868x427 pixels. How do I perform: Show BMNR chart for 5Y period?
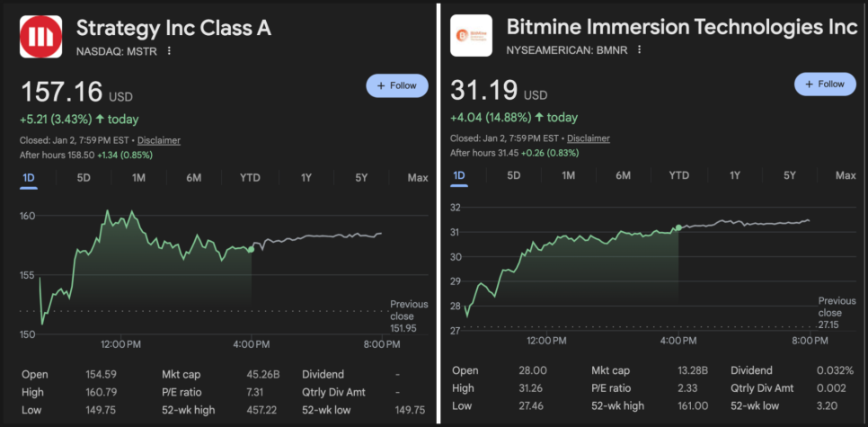click(x=790, y=175)
